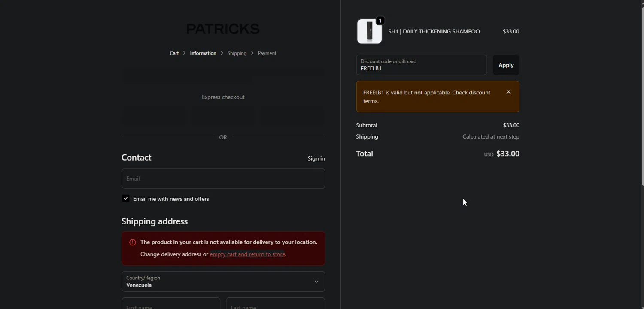Viewport: 644px width, 309px height.
Task: Click the PATRICKS store logo
Action: point(223,29)
